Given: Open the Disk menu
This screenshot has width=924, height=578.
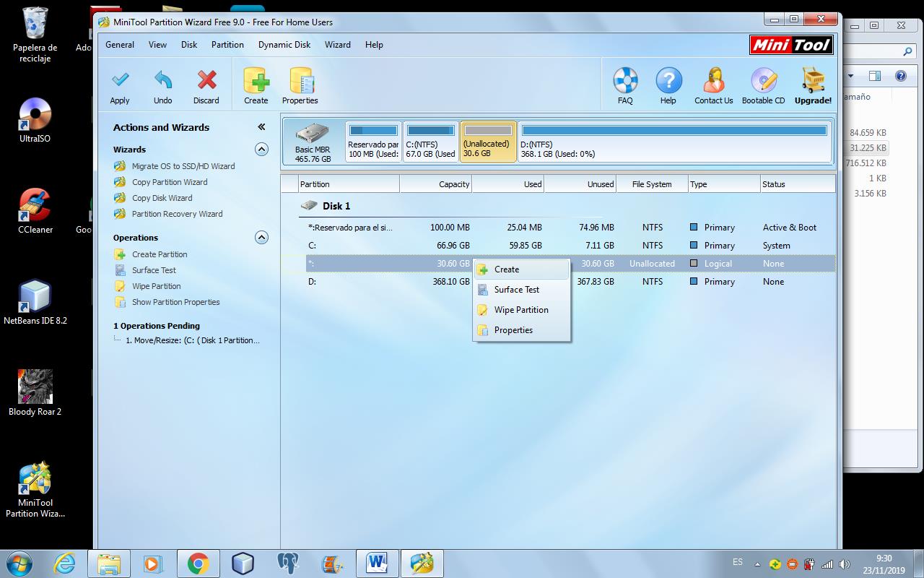Looking at the screenshot, I should (189, 45).
